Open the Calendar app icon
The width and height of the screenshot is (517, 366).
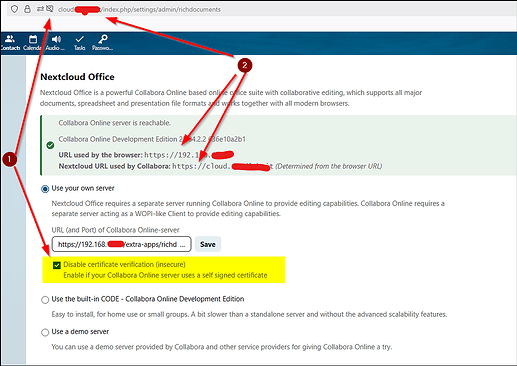[x=33, y=39]
